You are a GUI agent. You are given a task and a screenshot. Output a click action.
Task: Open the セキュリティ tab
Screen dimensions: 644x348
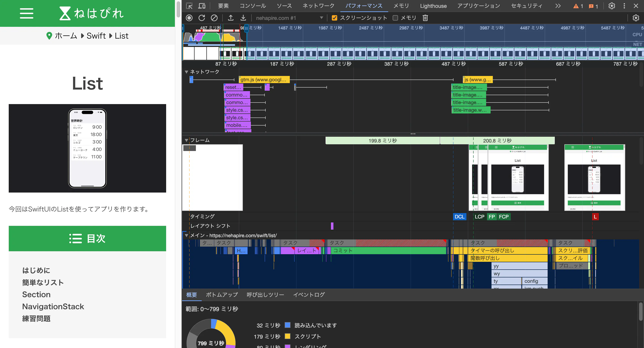coord(527,6)
